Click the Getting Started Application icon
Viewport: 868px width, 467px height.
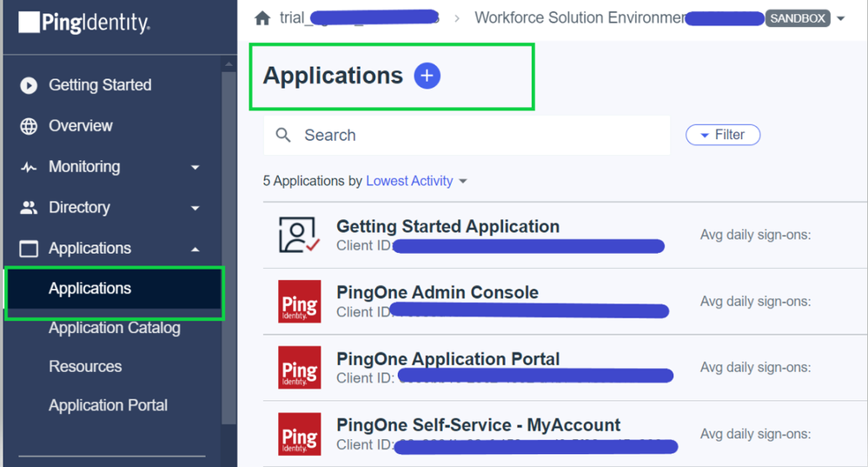[x=299, y=235]
